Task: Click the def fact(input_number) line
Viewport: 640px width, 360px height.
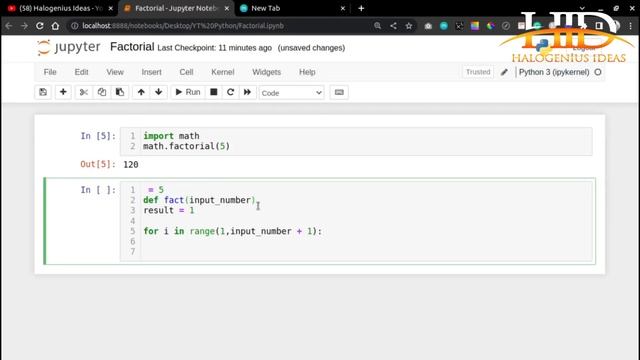Action: [x=199, y=200]
